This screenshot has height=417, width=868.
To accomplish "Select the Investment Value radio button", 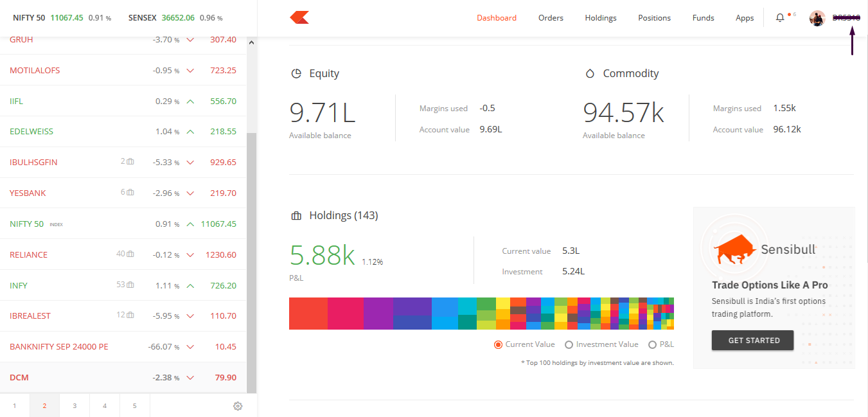I will tap(569, 345).
